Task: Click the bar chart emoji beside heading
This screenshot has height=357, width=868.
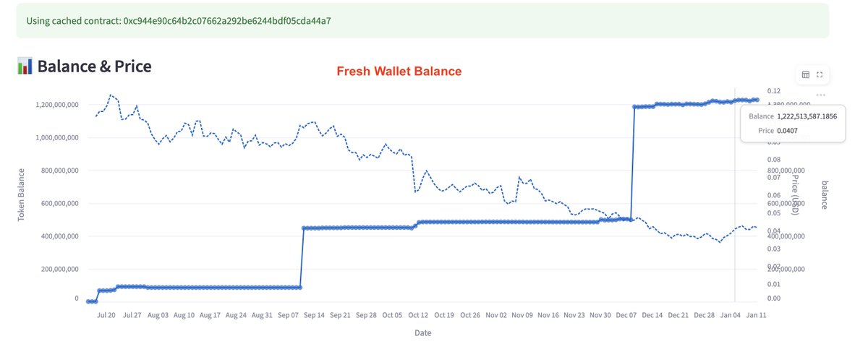Action: [25, 66]
